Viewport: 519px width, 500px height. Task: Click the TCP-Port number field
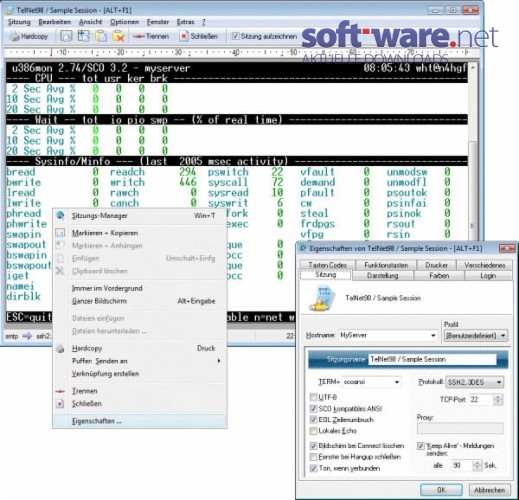(x=481, y=399)
